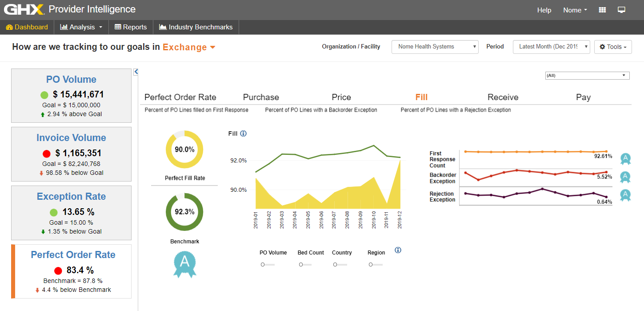
Task: Click the large Benchmark grade A ribbon
Action: (x=184, y=263)
